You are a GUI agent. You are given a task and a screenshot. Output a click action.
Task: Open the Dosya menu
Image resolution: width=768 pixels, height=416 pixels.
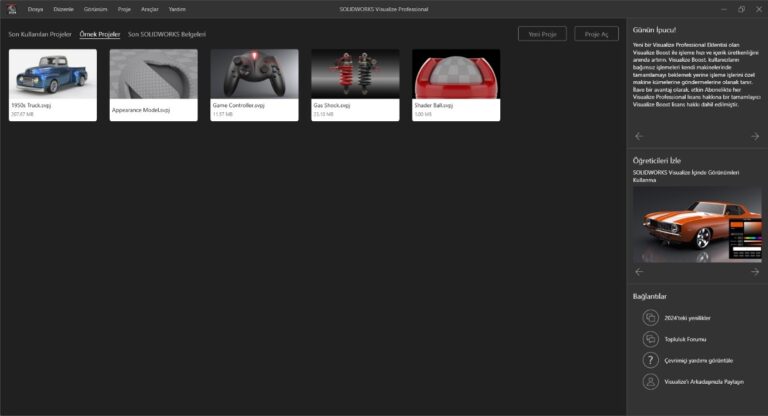coord(36,8)
